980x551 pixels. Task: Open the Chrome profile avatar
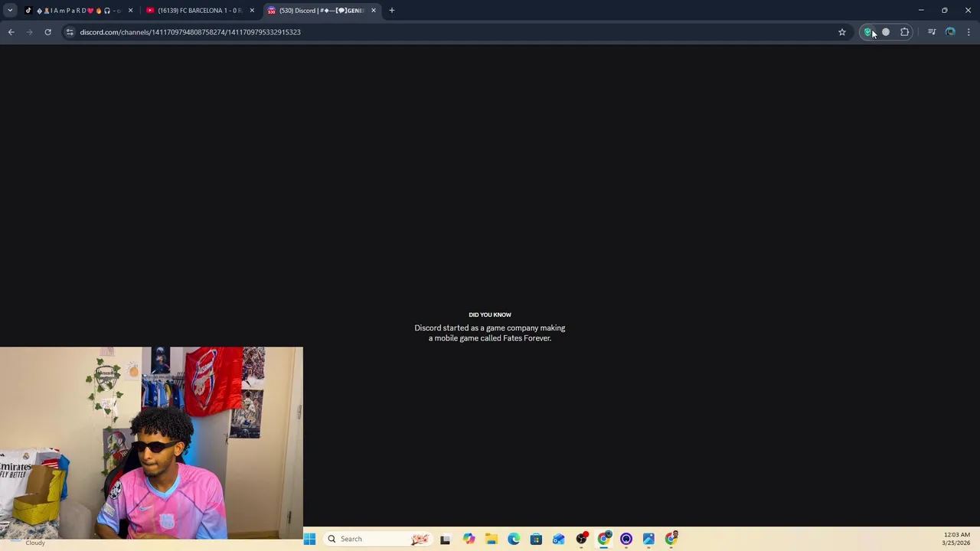[950, 32]
